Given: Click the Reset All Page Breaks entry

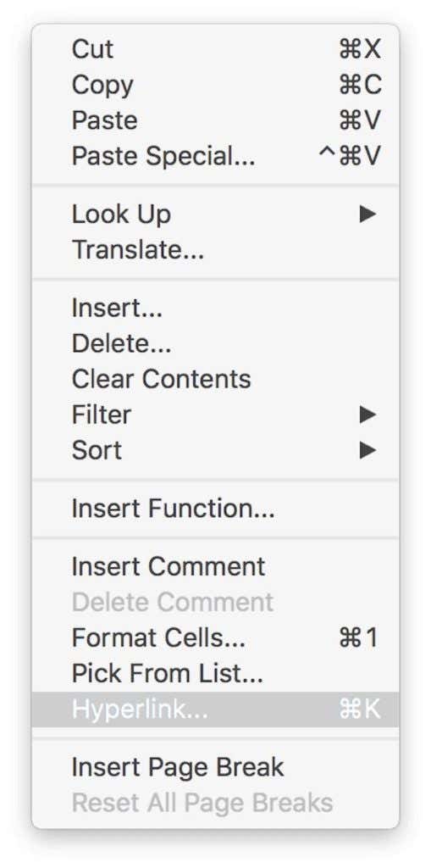Looking at the screenshot, I should click(x=215, y=803).
